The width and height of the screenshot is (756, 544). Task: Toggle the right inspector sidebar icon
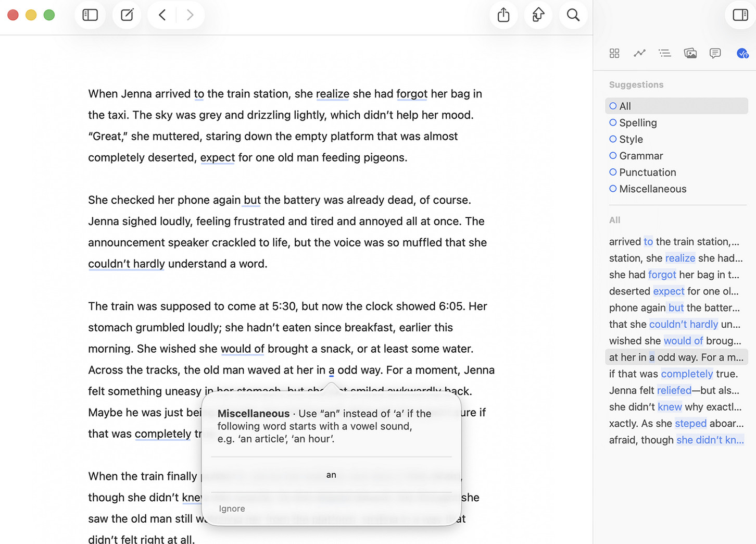(740, 15)
